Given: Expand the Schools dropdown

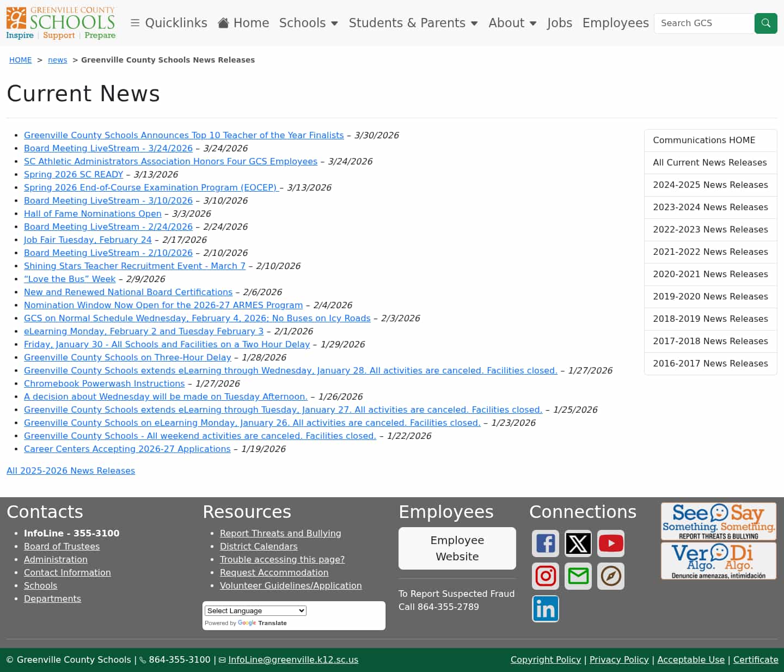Looking at the screenshot, I should [308, 23].
